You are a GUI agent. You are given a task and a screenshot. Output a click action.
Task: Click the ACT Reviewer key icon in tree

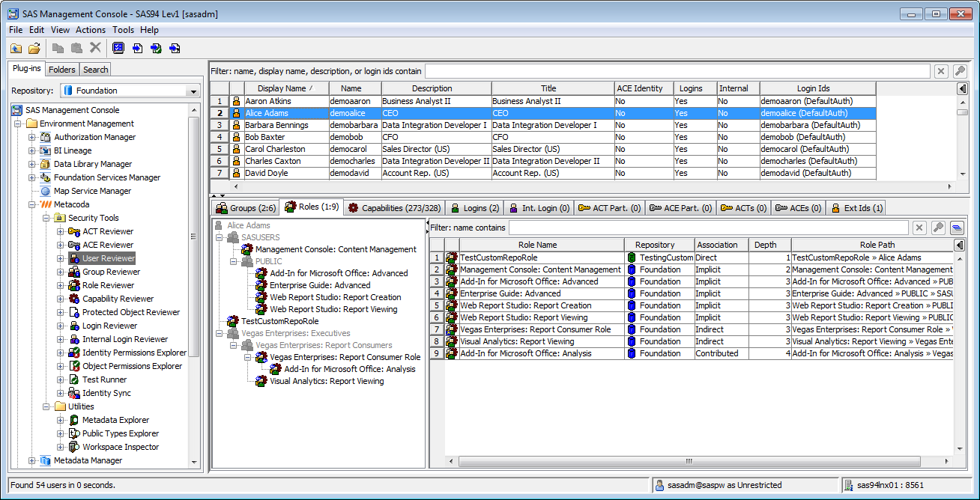pyautogui.click(x=74, y=231)
